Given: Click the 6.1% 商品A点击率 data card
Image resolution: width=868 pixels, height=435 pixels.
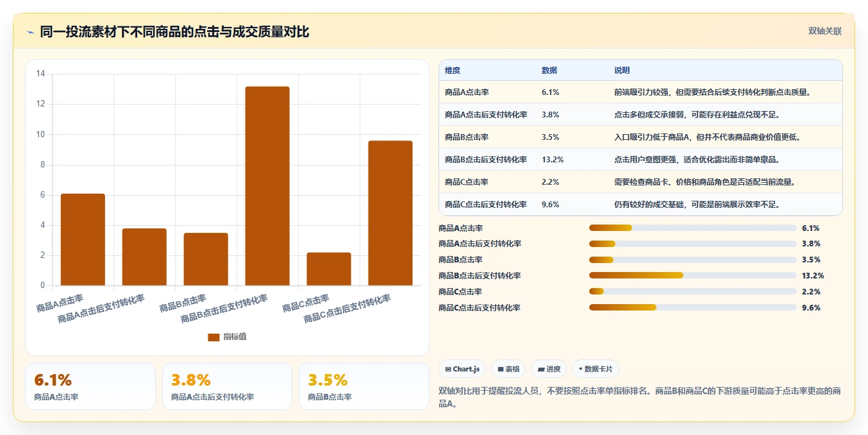Looking at the screenshot, I should (90, 386).
